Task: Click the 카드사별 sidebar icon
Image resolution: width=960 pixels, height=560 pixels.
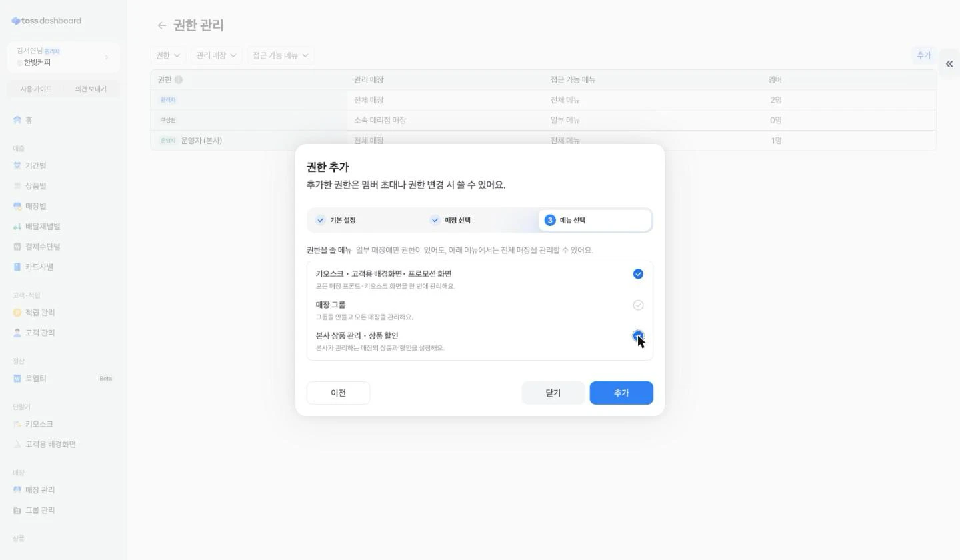Action: click(17, 267)
